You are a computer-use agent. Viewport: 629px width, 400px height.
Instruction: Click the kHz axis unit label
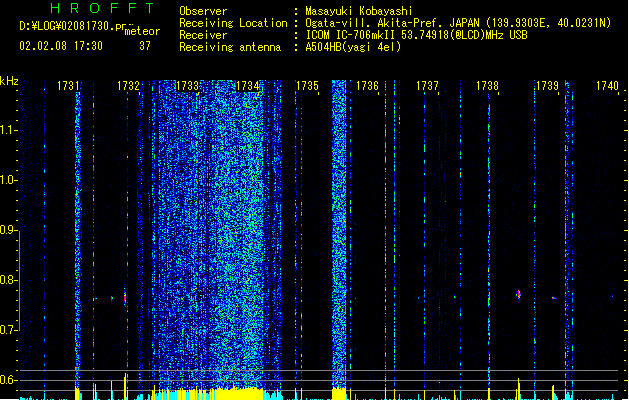click(x=9, y=81)
